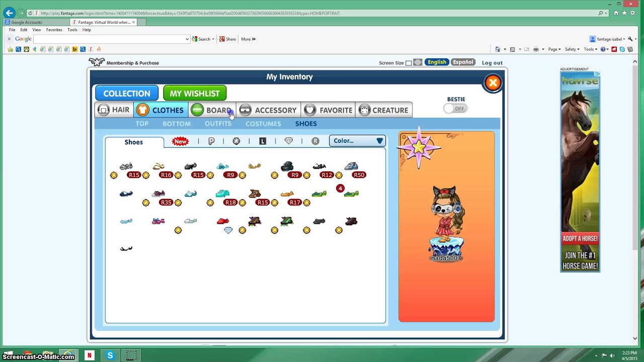The width and height of the screenshot is (644, 362).
Task: Switch to the BOTTOM subcategory
Action: (x=177, y=124)
